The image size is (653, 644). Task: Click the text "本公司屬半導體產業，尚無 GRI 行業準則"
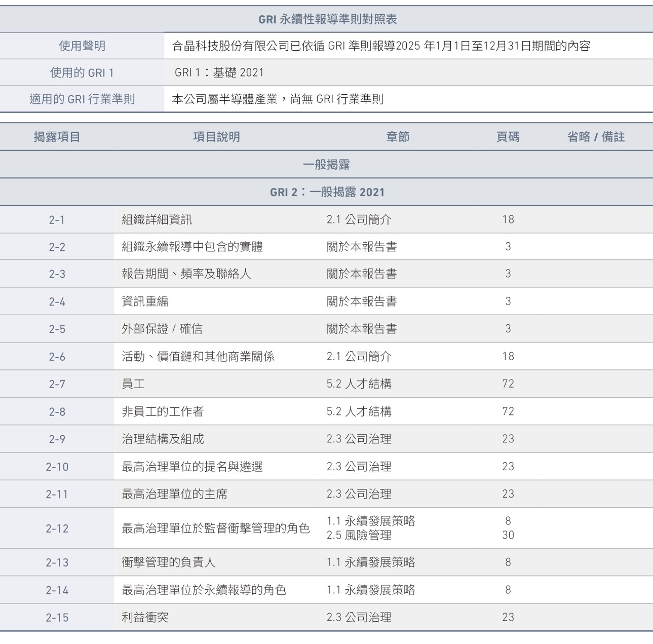click(278, 99)
